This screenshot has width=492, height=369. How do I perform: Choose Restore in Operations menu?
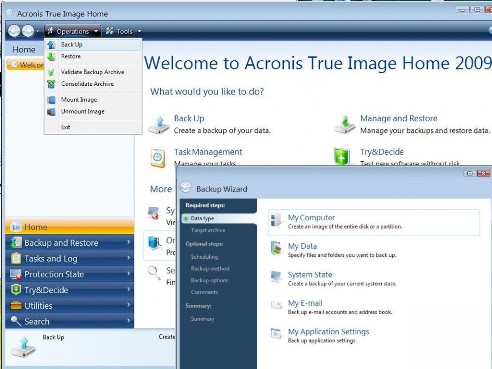(93, 56)
